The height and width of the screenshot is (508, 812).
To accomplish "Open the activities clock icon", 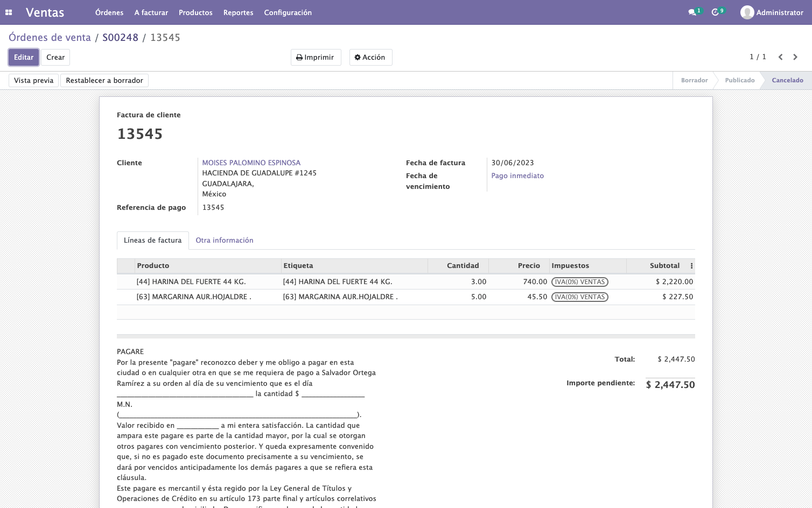I will [715, 12].
